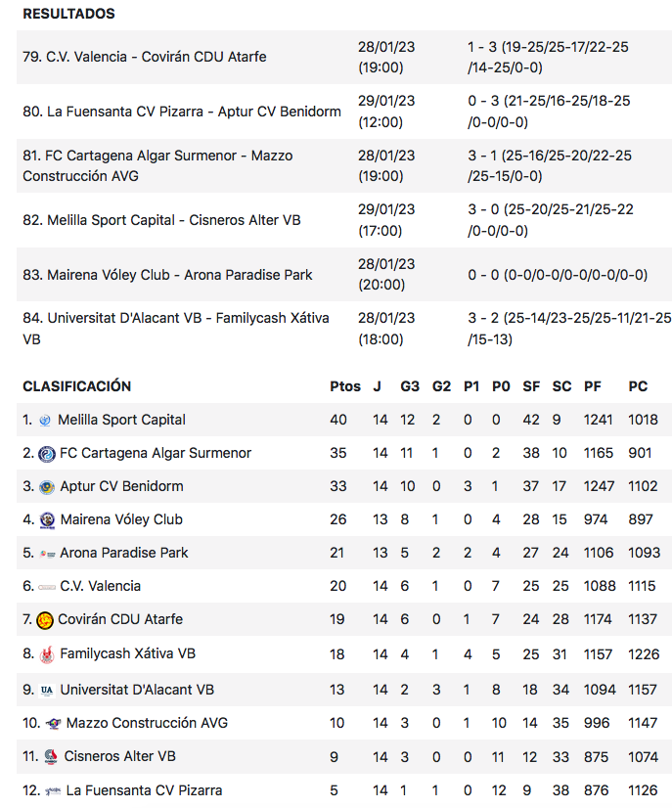
Task: Open match 79 C.V. Valencia - Covirán result
Action: click(x=145, y=57)
